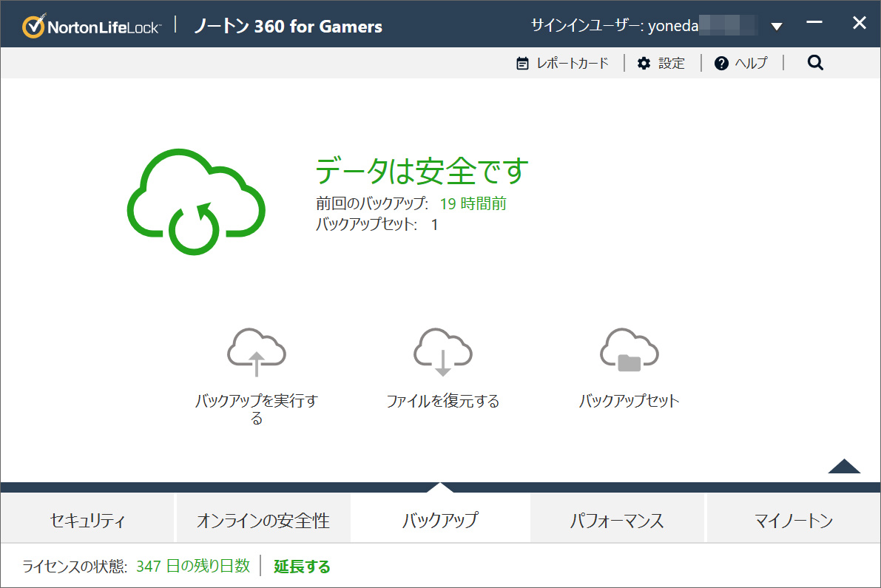
Task: Click the NortonLifeLock checkmark logo
Action: tap(33, 27)
